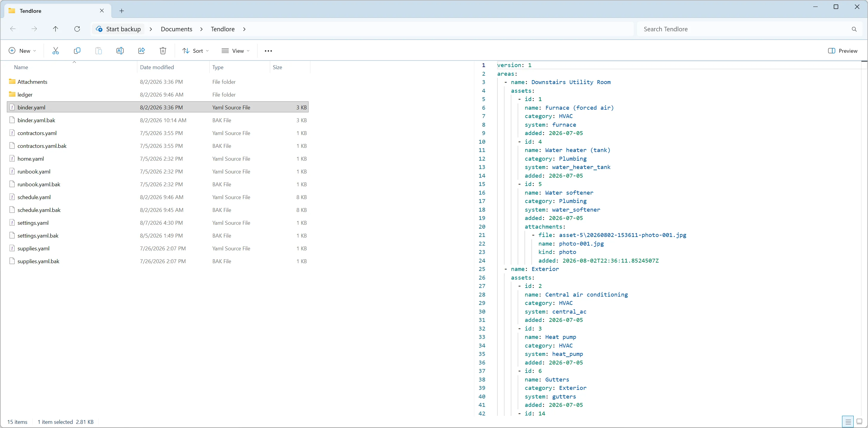
Task: Click 'Central air conditioning' in the preview
Action: 587,294
